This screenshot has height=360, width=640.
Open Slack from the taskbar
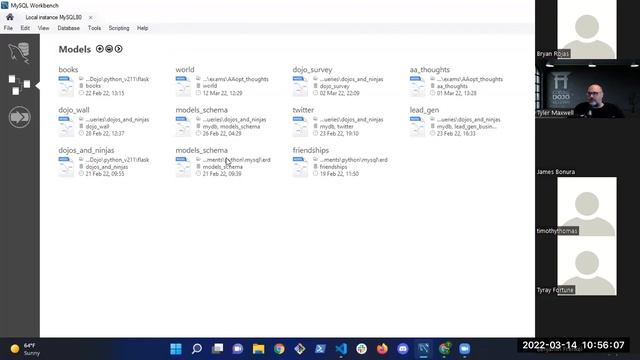click(x=362, y=349)
